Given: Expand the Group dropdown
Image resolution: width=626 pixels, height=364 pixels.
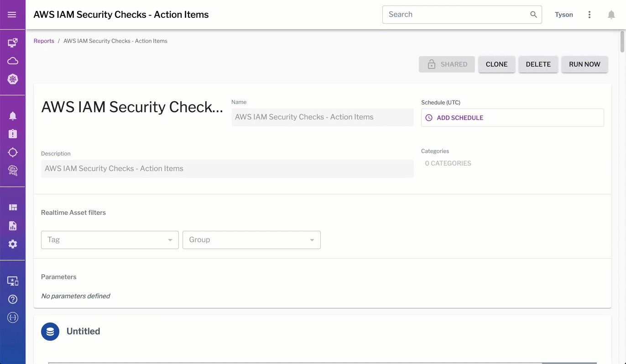Looking at the screenshot, I should click(251, 240).
